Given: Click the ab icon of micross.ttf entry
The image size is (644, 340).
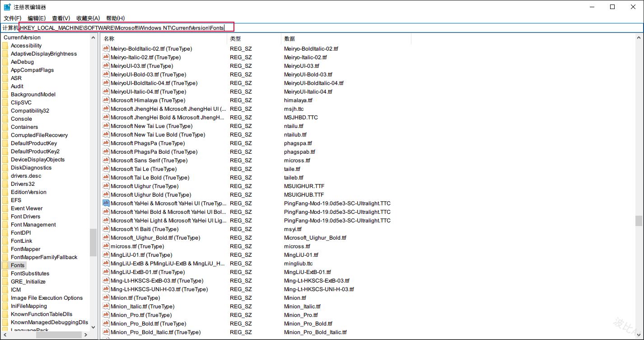Looking at the screenshot, I should [x=106, y=246].
